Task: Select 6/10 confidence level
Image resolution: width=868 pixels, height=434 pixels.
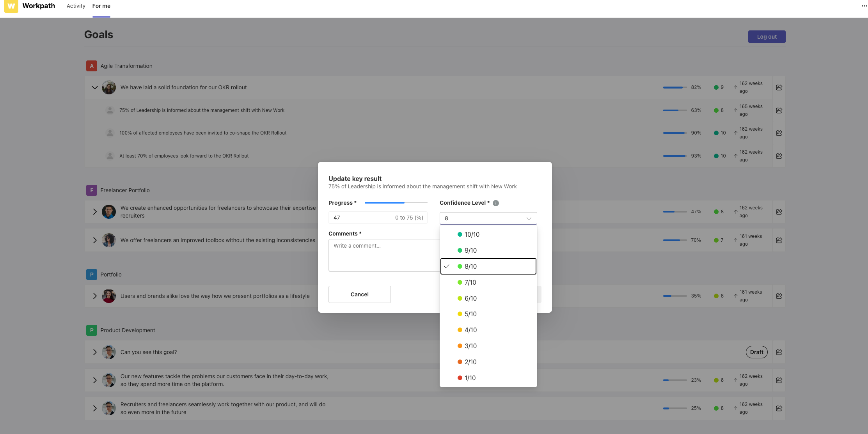Action: click(x=488, y=298)
